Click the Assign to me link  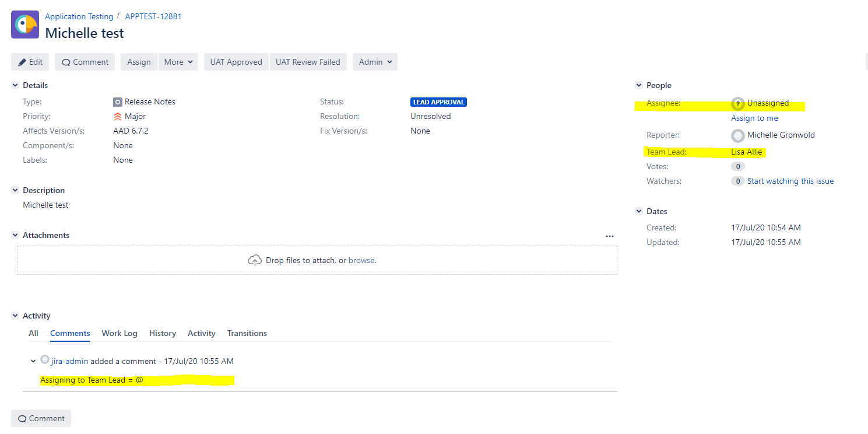click(x=754, y=118)
